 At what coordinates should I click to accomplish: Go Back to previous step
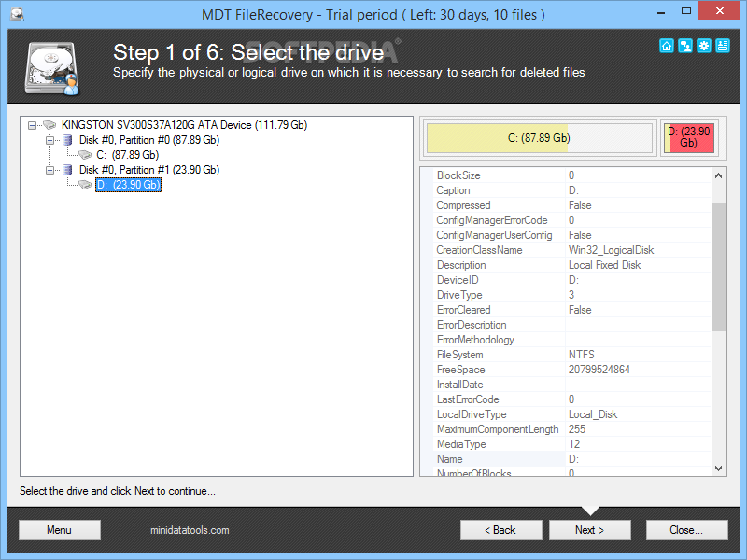pos(500,530)
